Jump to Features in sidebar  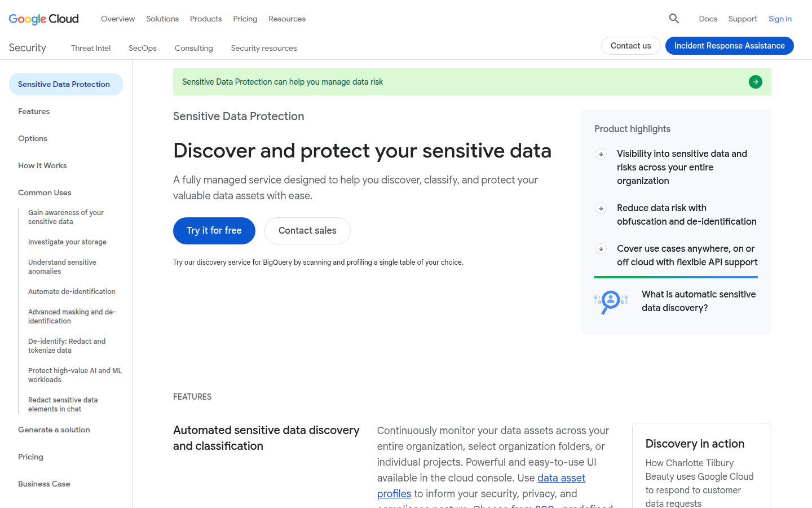[x=34, y=111]
